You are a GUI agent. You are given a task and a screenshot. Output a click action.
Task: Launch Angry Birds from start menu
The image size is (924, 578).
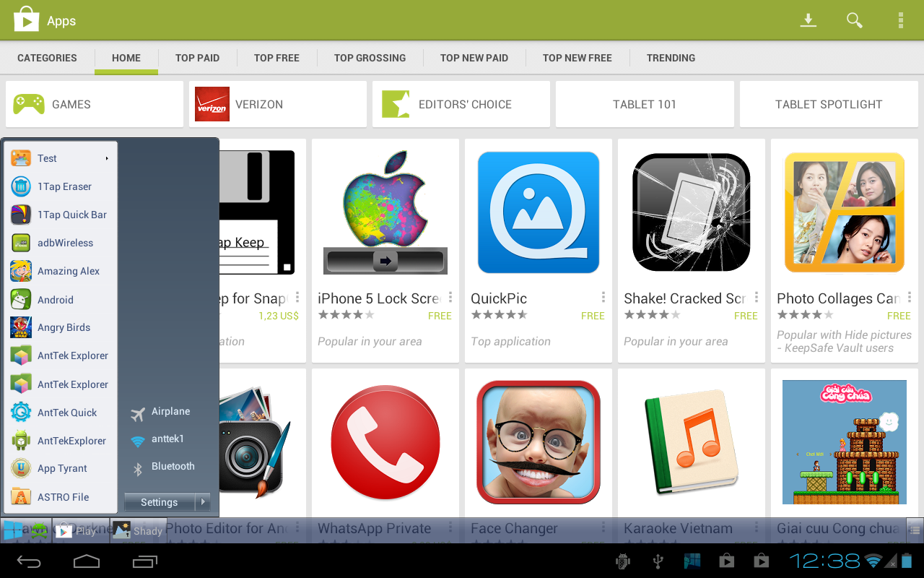coord(61,327)
